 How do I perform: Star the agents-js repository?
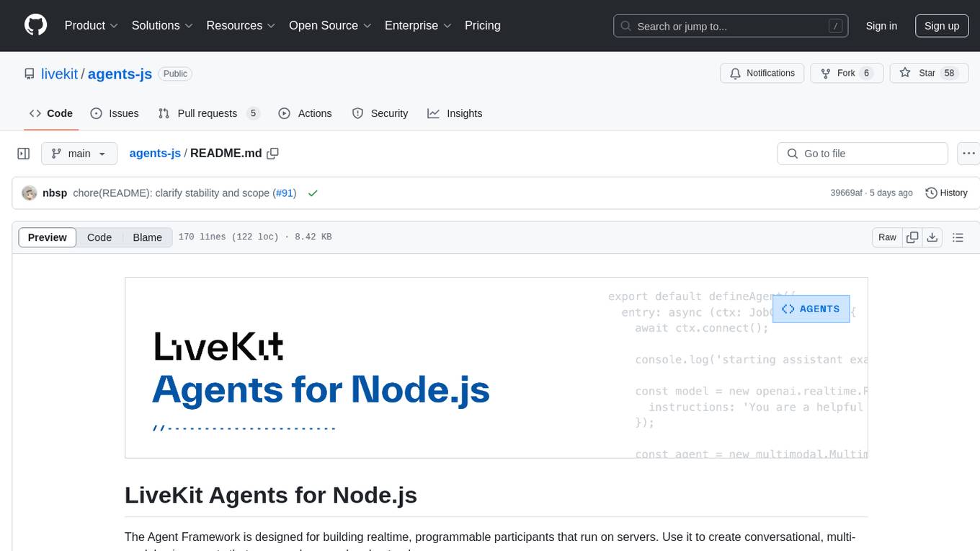pyautogui.click(x=929, y=73)
